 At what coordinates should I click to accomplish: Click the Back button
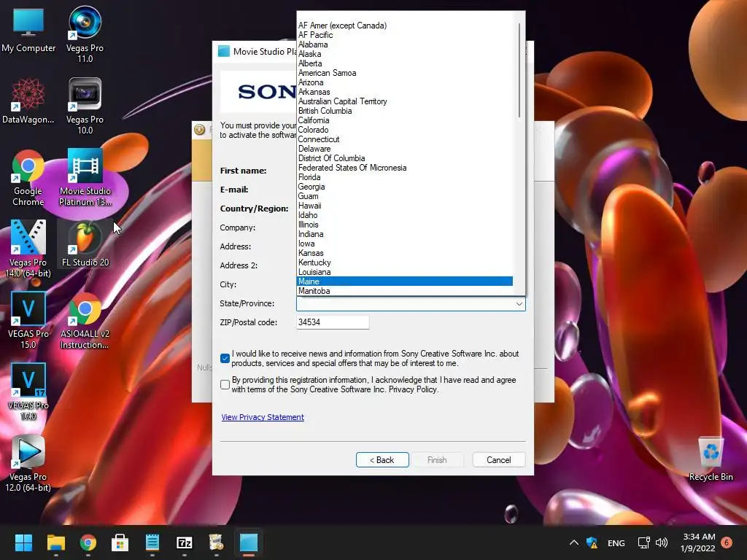pyautogui.click(x=382, y=460)
